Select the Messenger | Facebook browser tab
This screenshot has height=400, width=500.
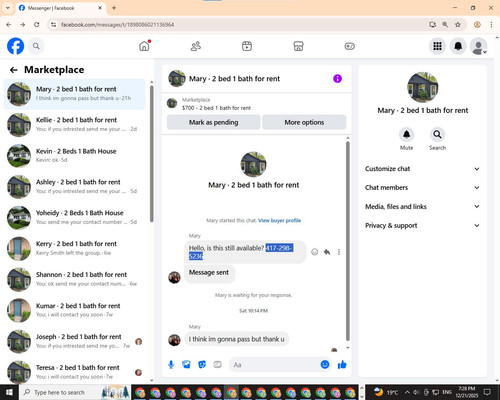pos(61,8)
